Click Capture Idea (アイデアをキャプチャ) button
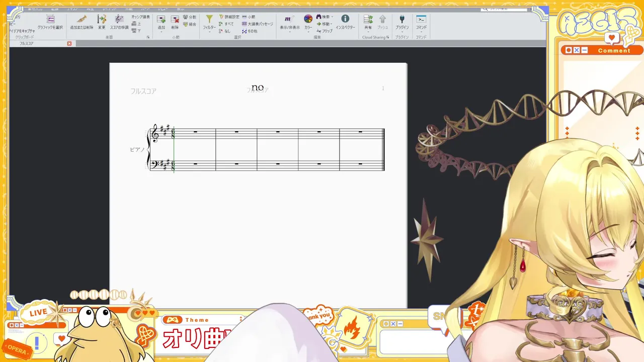 click(x=22, y=31)
